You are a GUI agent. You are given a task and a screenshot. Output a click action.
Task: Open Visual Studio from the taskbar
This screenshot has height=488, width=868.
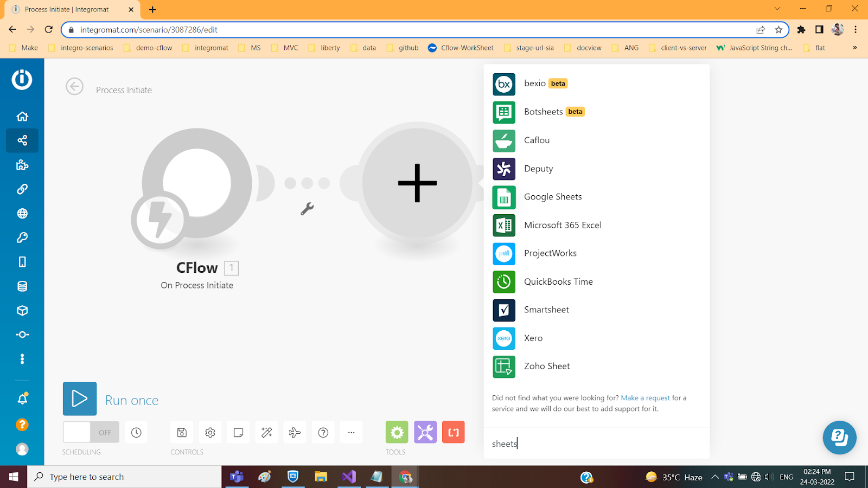[x=349, y=477]
